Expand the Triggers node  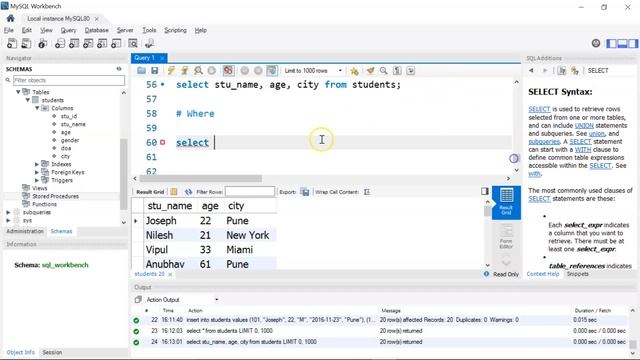[37, 180]
